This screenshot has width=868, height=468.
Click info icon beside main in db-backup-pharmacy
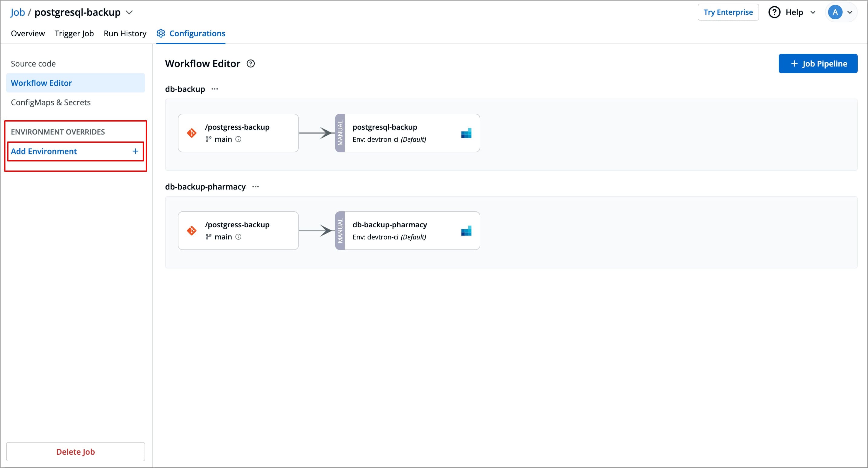(238, 237)
